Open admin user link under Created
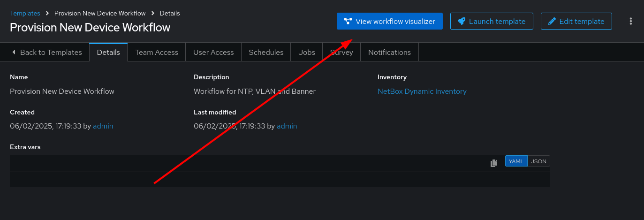 103,126
